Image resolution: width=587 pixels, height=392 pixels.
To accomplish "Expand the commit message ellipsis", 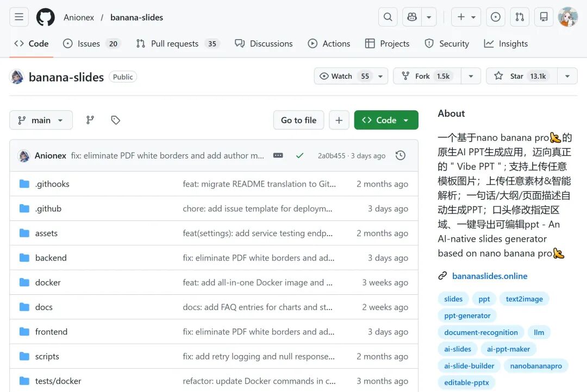I will (278, 156).
